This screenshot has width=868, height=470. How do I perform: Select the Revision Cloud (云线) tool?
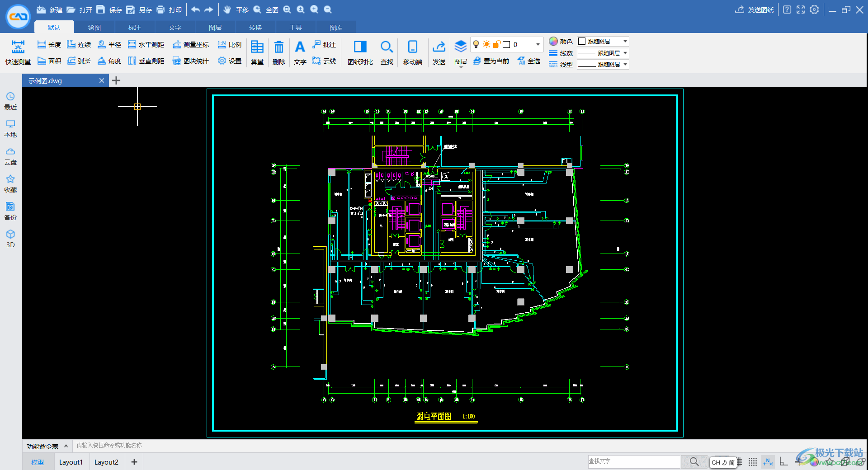(x=324, y=61)
